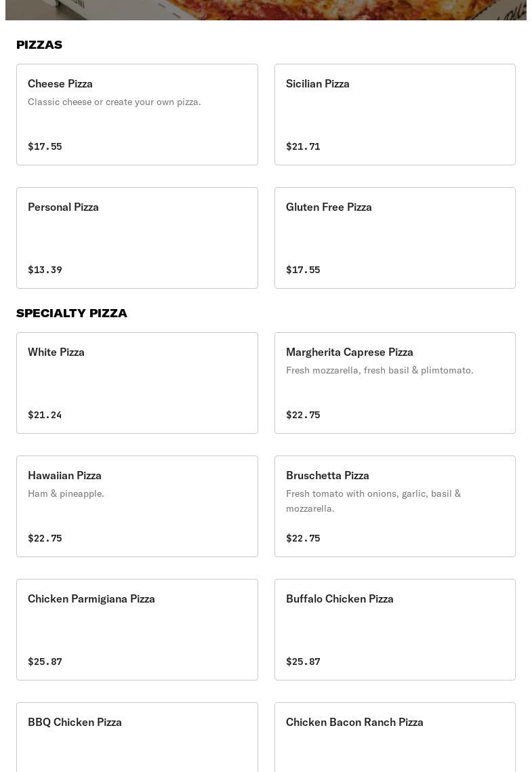Click the $21.24 White Pizza price
The height and width of the screenshot is (772, 532).
pyautogui.click(x=45, y=415)
